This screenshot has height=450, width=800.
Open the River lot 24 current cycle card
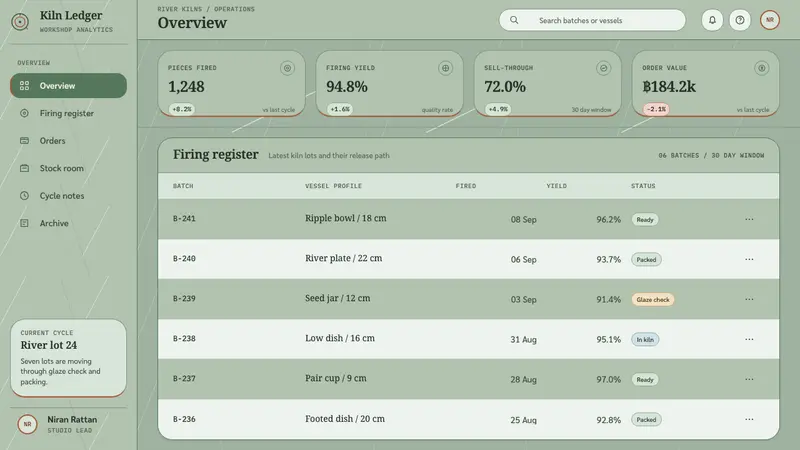tap(68, 358)
